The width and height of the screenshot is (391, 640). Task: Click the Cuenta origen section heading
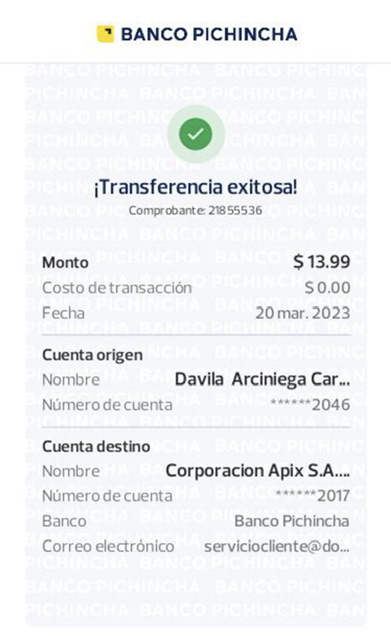point(93,355)
